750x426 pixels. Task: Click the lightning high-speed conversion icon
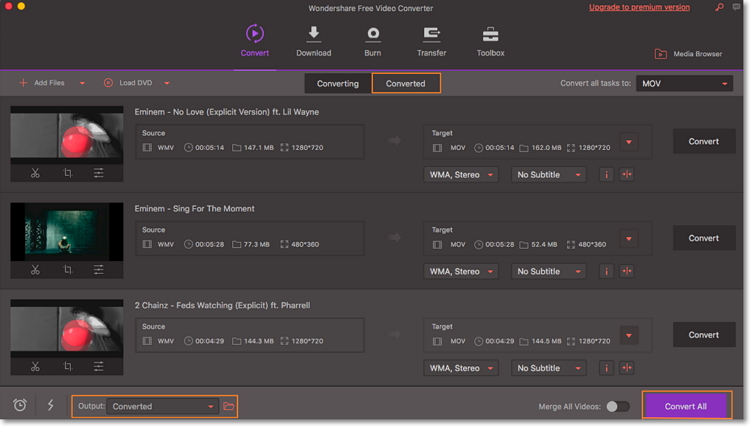pyautogui.click(x=50, y=405)
